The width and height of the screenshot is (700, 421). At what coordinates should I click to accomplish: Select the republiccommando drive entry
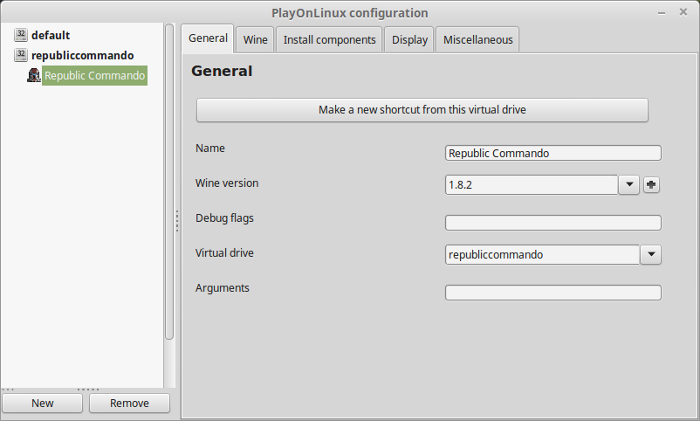[83, 55]
